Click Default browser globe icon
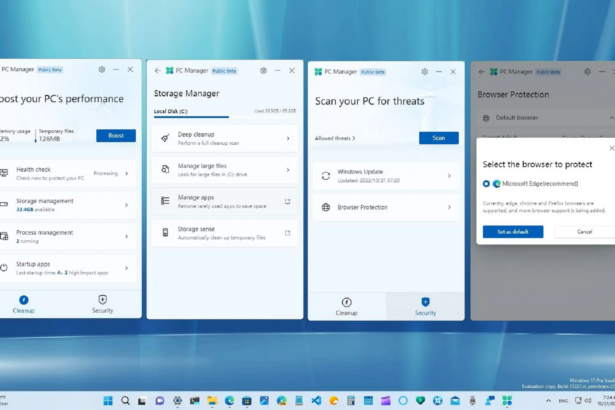 [486, 118]
